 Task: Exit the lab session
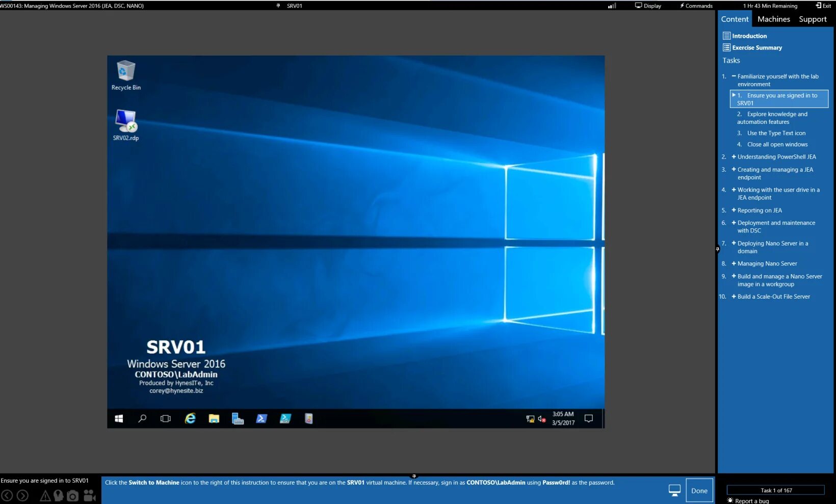(x=823, y=6)
